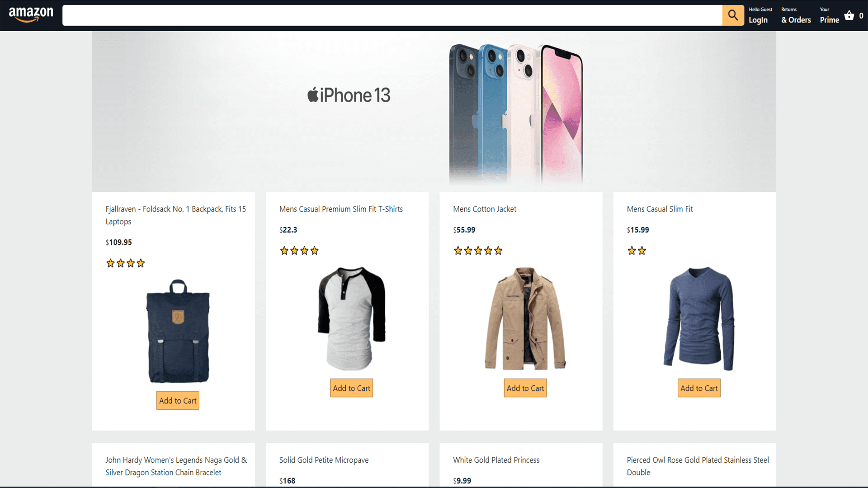
Task: Add Mens Casual Premium T-Shirt to cart
Action: (351, 388)
